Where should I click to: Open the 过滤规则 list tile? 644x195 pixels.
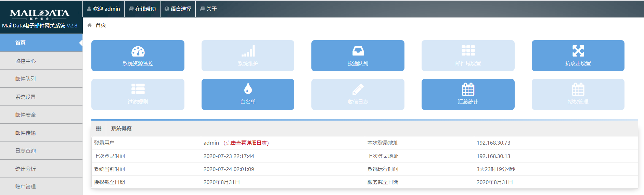tap(138, 94)
